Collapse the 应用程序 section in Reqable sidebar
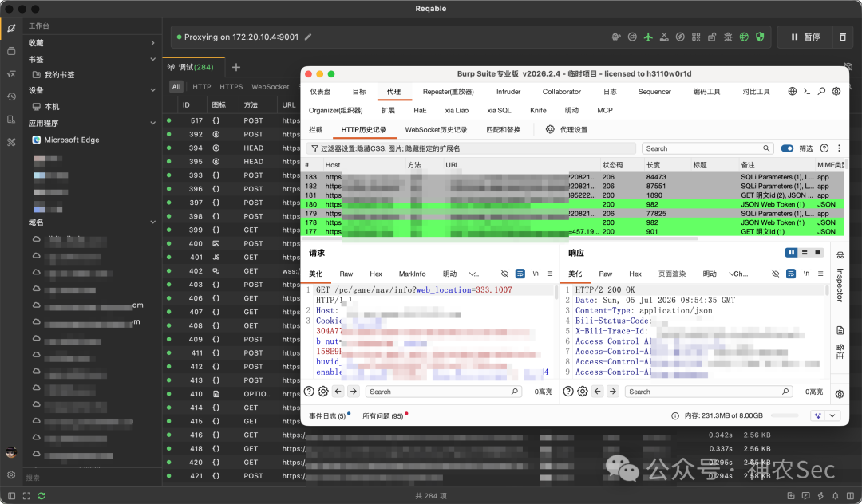This screenshot has height=504, width=862. point(152,123)
